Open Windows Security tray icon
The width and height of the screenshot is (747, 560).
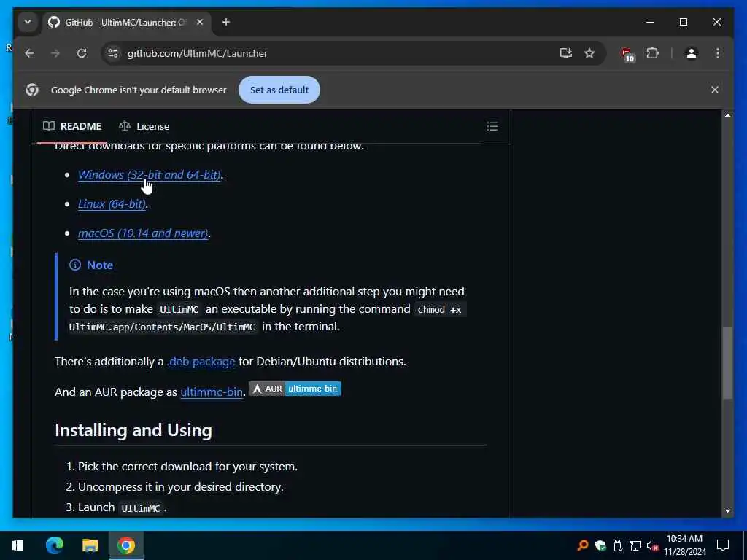click(600, 545)
